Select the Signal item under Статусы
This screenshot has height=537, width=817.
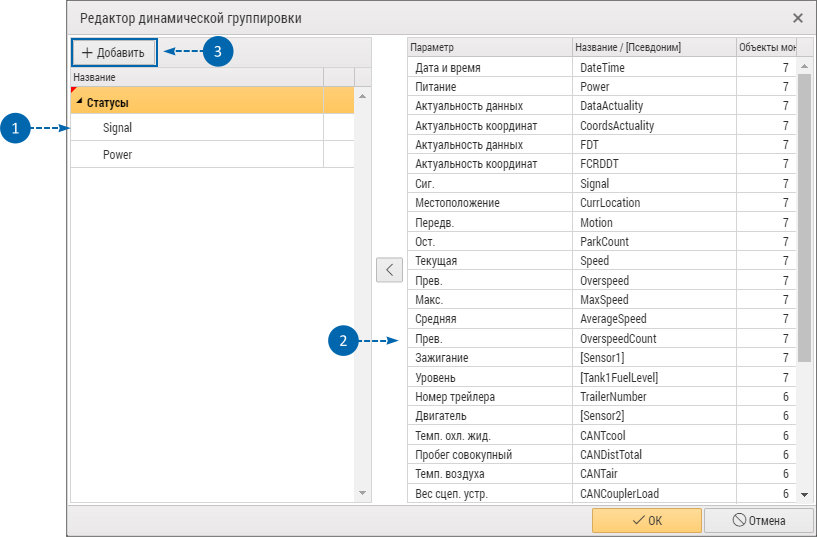coord(212,128)
